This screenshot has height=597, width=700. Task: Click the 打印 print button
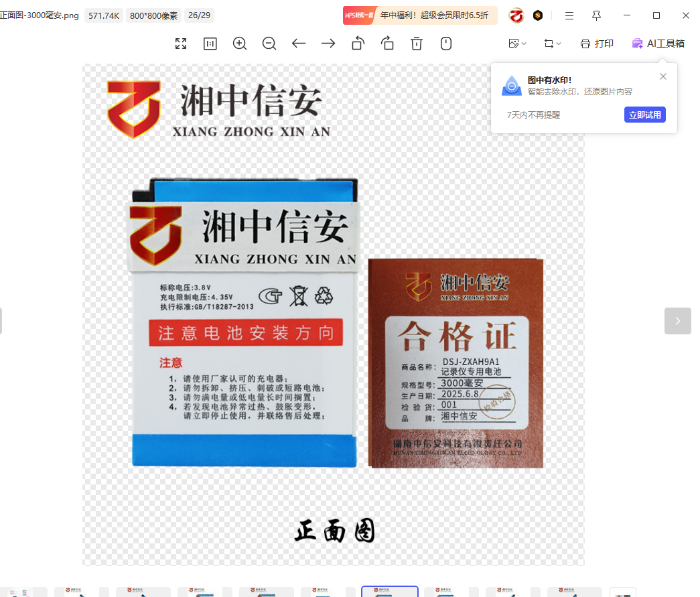click(x=597, y=44)
